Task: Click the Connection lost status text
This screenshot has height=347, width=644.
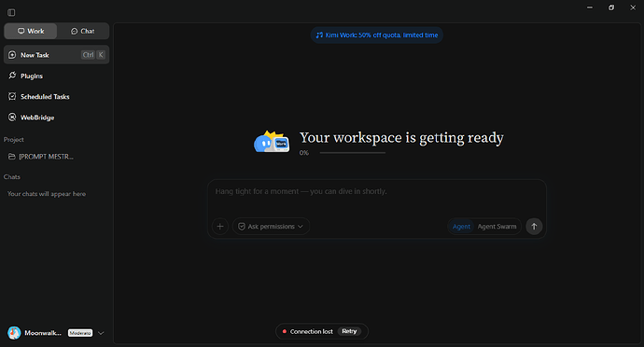Action: pyautogui.click(x=312, y=331)
